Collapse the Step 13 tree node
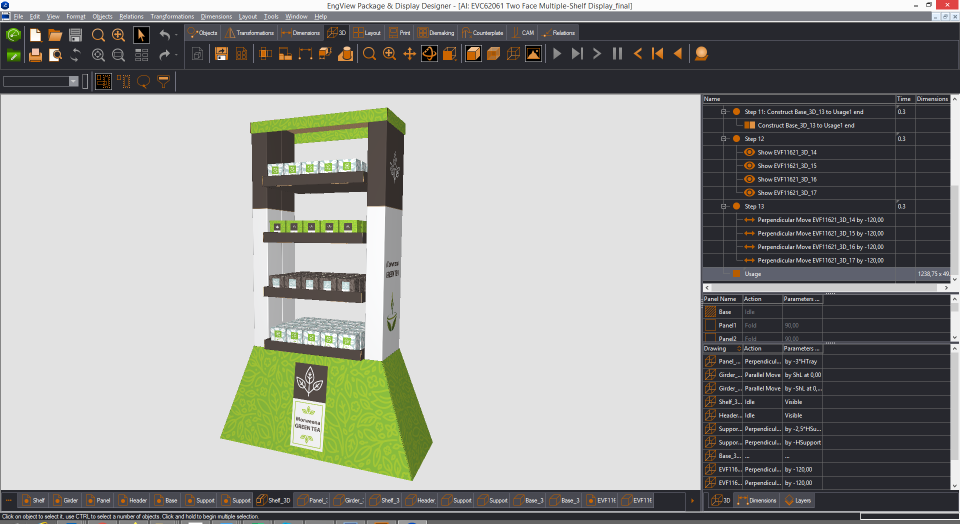This screenshot has width=960, height=524. [723, 206]
